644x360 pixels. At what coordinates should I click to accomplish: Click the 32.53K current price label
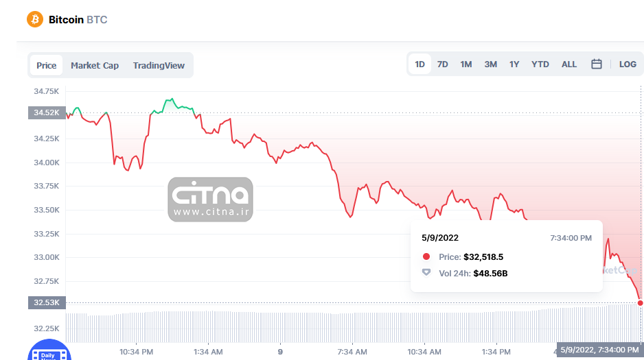click(46, 302)
